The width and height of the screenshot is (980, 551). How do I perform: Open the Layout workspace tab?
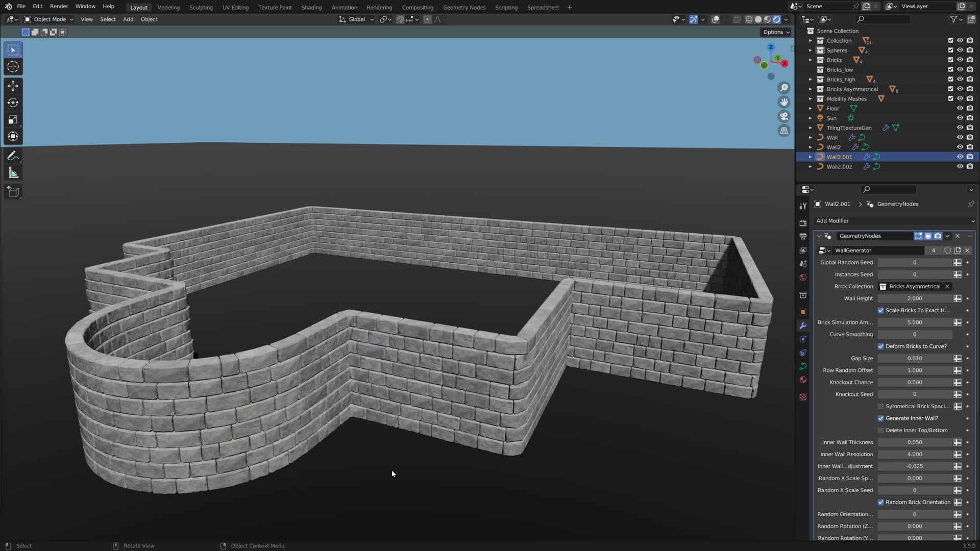click(138, 8)
